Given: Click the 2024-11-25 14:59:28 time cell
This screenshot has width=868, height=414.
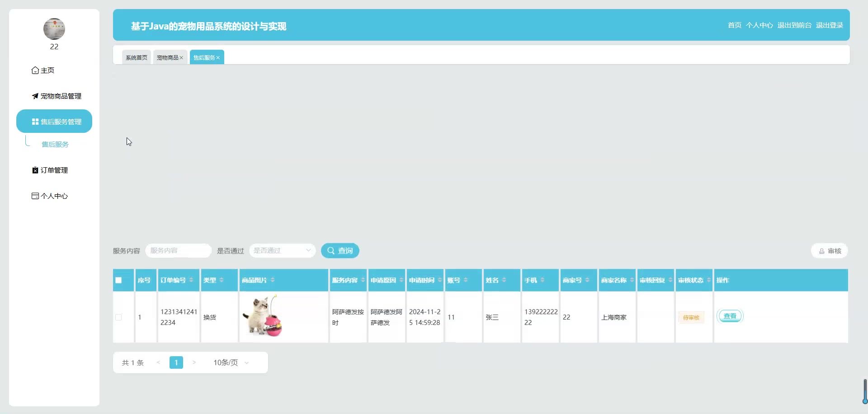Looking at the screenshot, I should (425, 317).
